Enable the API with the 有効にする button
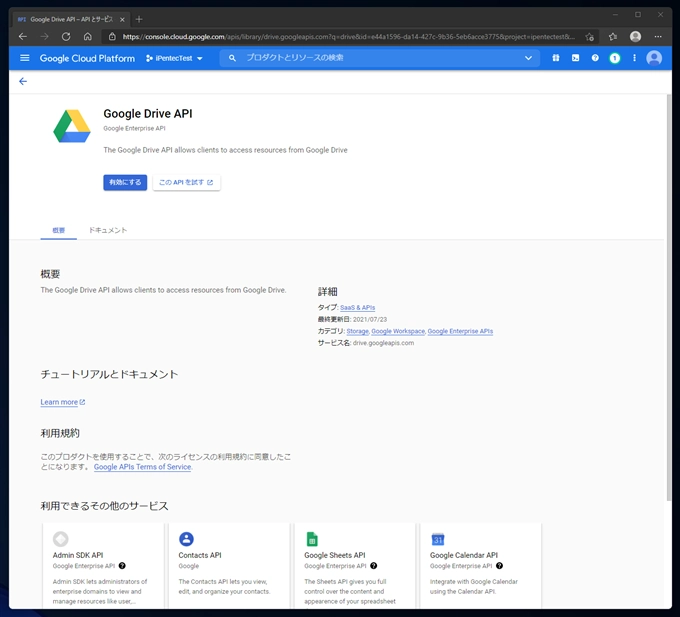Screen dimensions: 680x617 (125, 182)
